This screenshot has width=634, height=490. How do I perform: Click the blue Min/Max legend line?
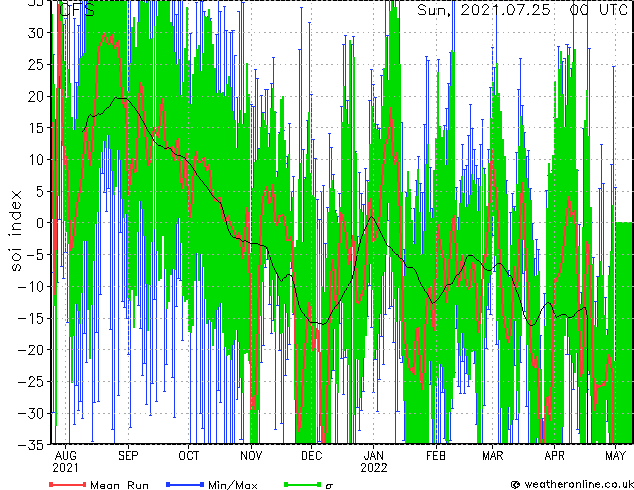click(185, 484)
